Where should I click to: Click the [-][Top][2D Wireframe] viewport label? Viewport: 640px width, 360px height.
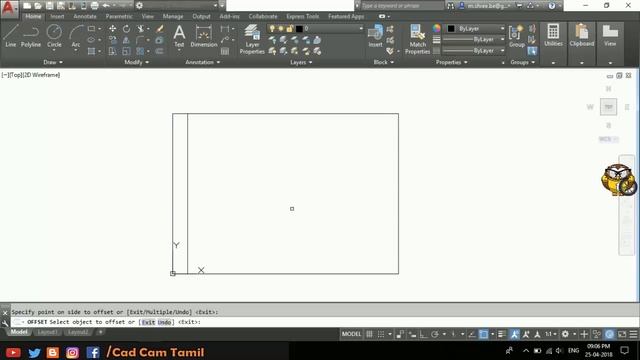tap(31, 75)
